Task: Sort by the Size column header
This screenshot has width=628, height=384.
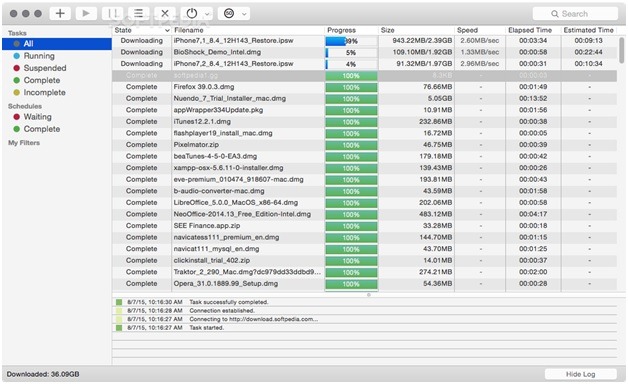Action: (x=416, y=30)
